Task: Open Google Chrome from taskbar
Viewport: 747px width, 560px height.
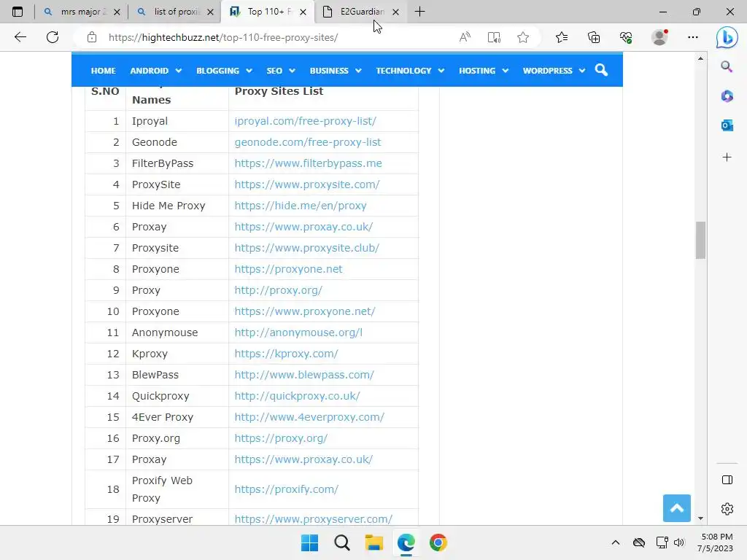Action: (x=438, y=542)
